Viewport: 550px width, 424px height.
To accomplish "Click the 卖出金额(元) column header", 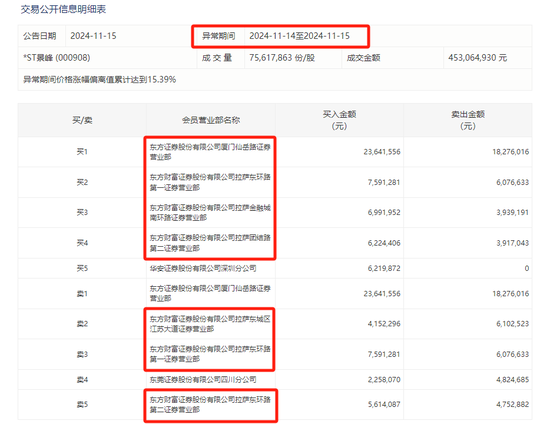I will (x=468, y=120).
